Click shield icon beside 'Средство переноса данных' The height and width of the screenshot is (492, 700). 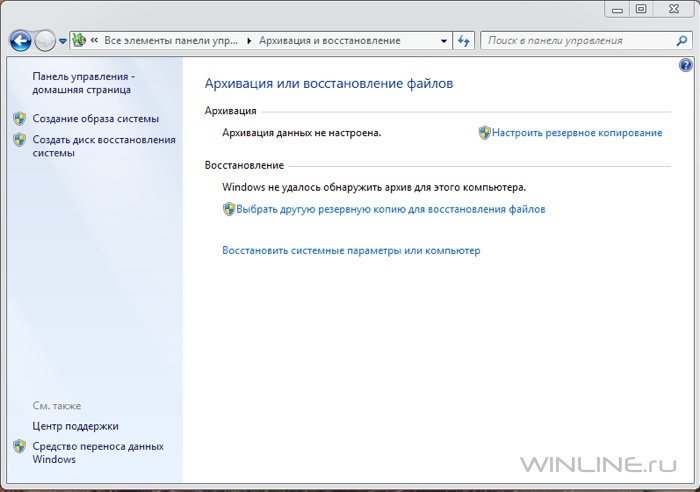19,446
